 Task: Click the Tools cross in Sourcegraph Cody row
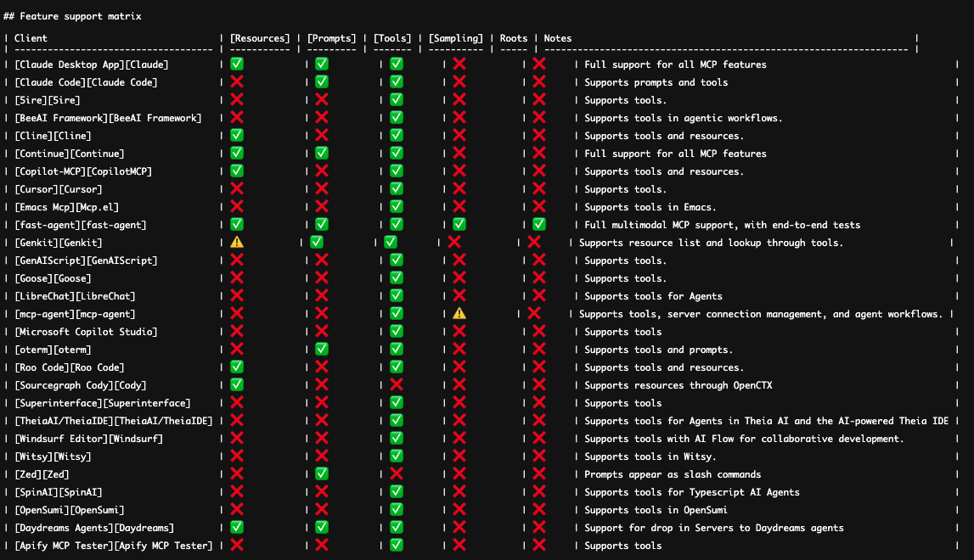pos(397,385)
